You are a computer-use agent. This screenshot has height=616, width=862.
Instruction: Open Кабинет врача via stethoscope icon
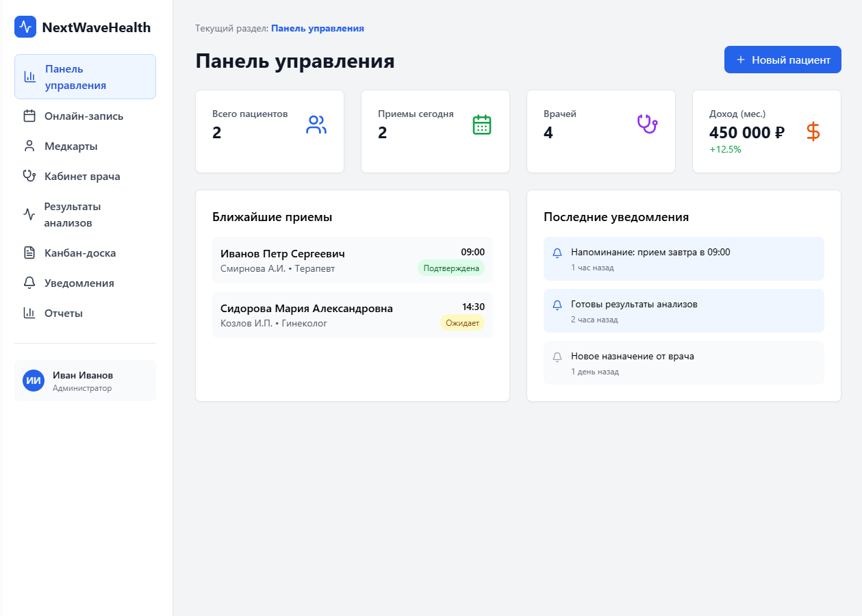point(28,176)
